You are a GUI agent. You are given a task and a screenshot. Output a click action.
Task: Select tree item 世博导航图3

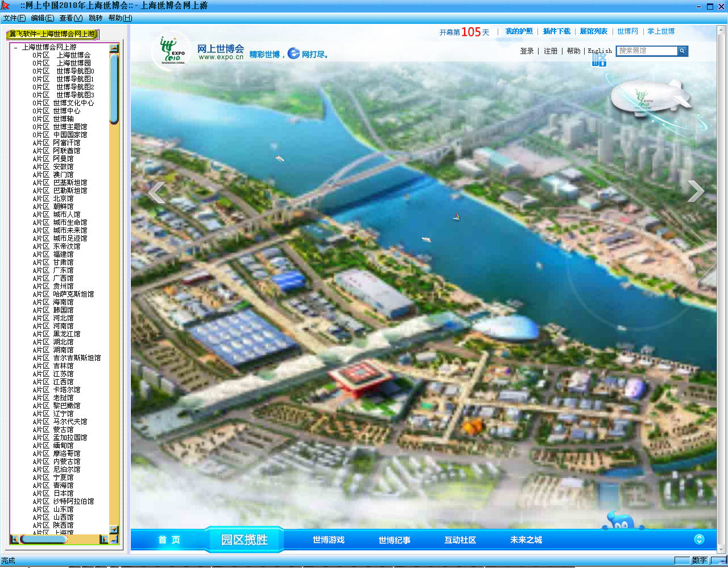(75, 95)
